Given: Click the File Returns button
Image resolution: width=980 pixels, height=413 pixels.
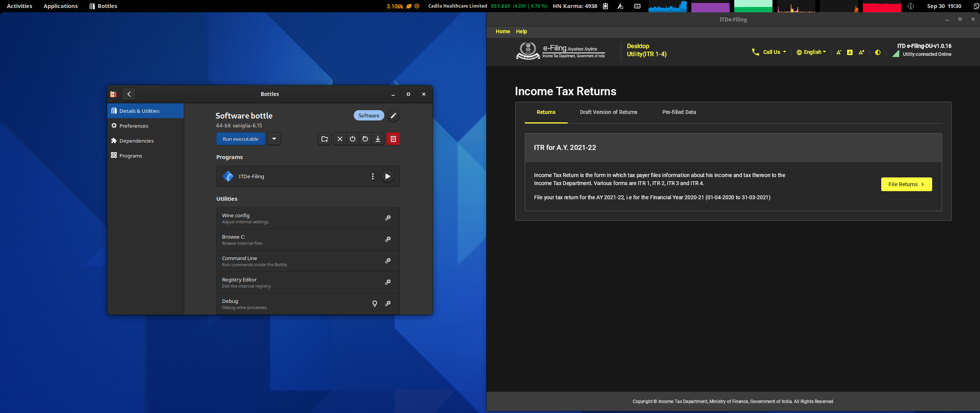Looking at the screenshot, I should pyautogui.click(x=906, y=184).
